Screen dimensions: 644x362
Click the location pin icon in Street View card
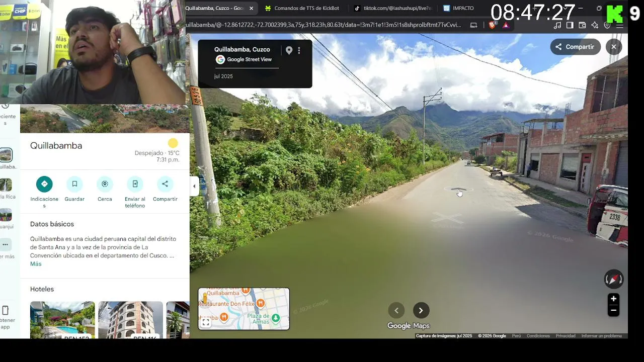289,50
